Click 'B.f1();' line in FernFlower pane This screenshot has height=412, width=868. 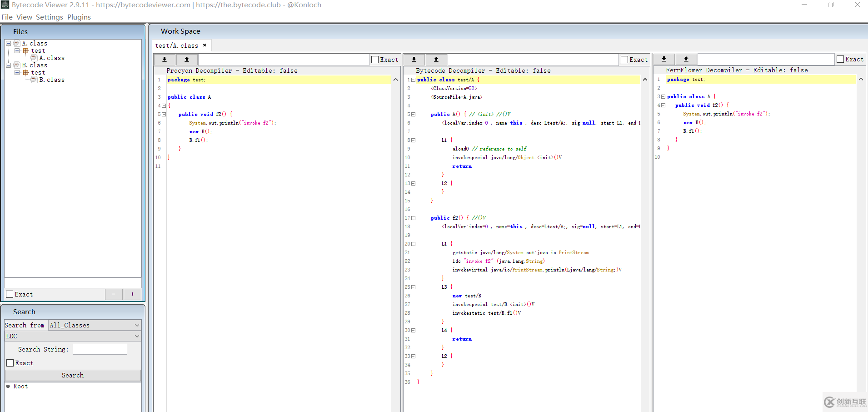692,131
